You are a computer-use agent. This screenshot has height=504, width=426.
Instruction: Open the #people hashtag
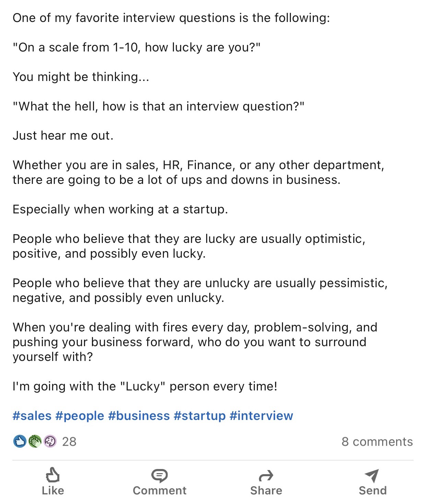[x=80, y=416]
